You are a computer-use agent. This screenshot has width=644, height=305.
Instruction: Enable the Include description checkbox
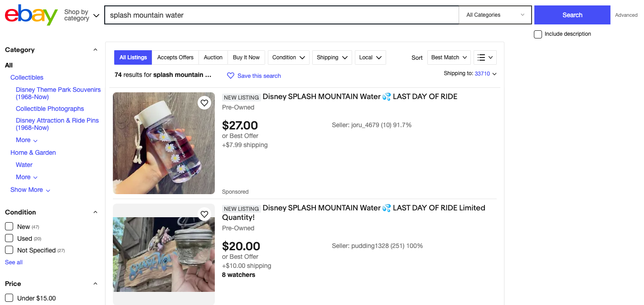click(x=538, y=34)
